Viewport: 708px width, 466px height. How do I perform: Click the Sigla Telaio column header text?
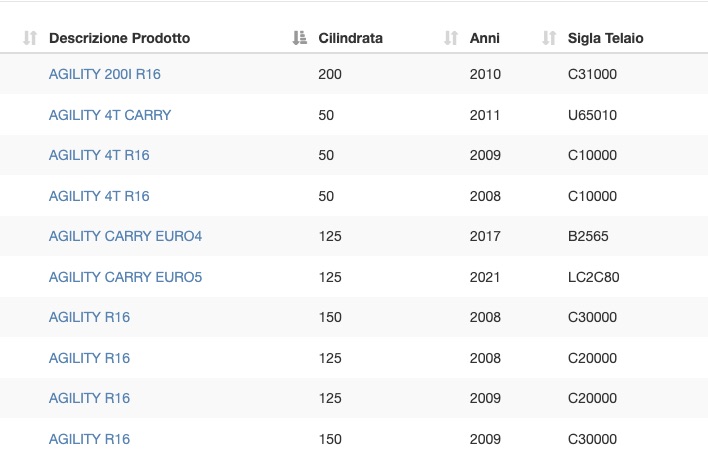tap(606, 38)
